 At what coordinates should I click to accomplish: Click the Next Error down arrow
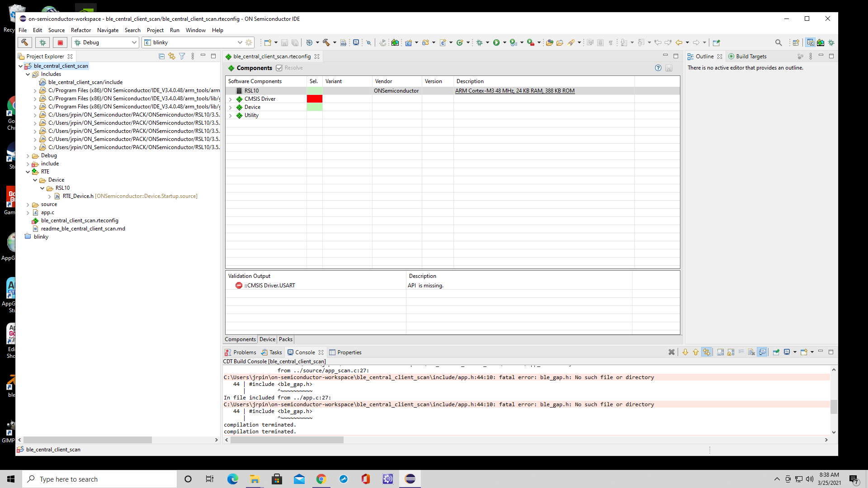coord(685,352)
